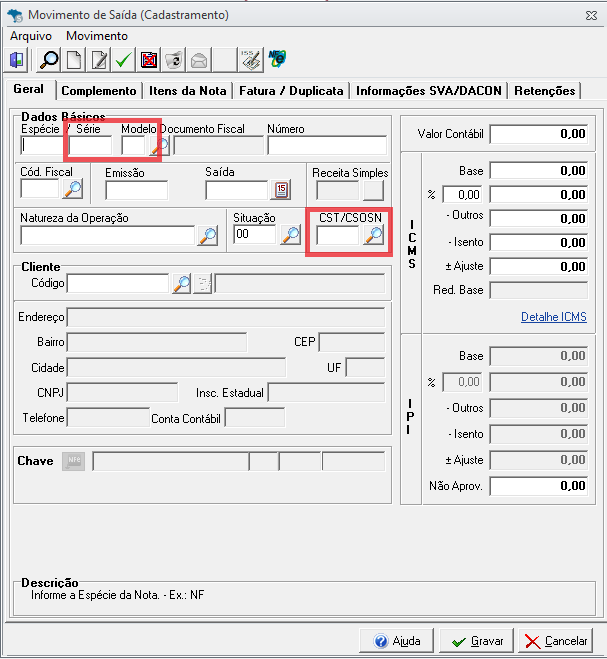Focus the IPI Não Aprov. field
Screen dimensions: 607x659
539,486
